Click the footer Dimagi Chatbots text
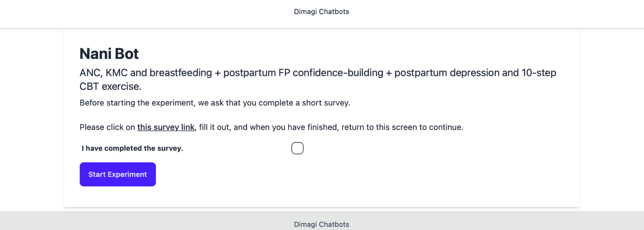The width and height of the screenshot is (644, 230). pyautogui.click(x=321, y=224)
